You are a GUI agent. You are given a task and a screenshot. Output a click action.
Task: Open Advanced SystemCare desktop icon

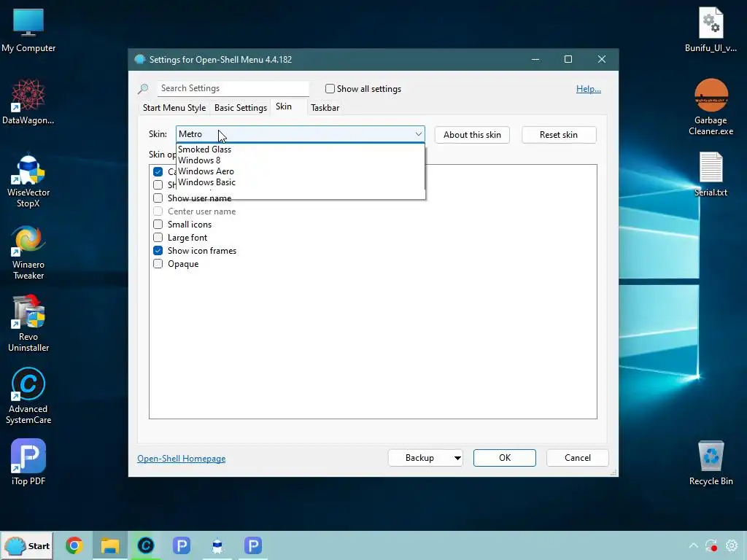tap(28, 396)
